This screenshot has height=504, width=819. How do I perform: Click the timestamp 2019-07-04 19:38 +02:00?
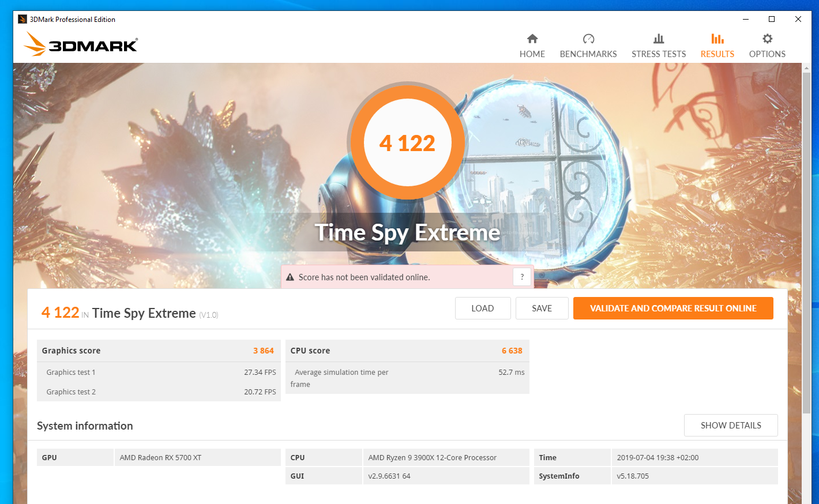coord(658,458)
